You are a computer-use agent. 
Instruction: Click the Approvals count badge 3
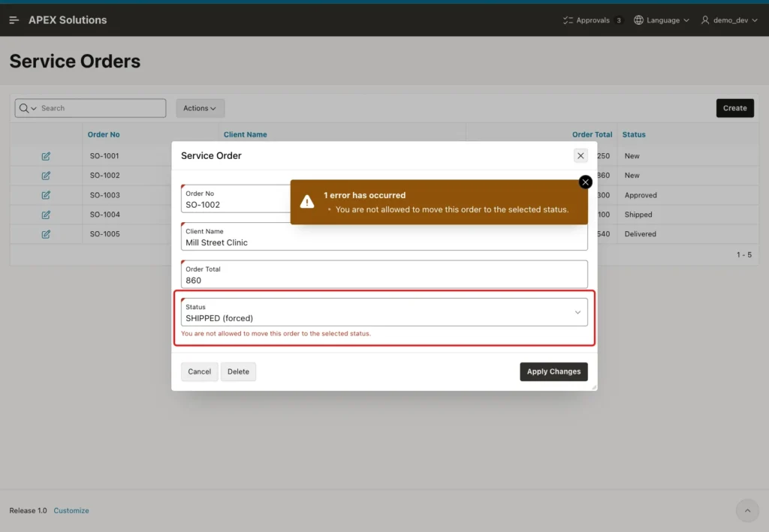(x=619, y=20)
